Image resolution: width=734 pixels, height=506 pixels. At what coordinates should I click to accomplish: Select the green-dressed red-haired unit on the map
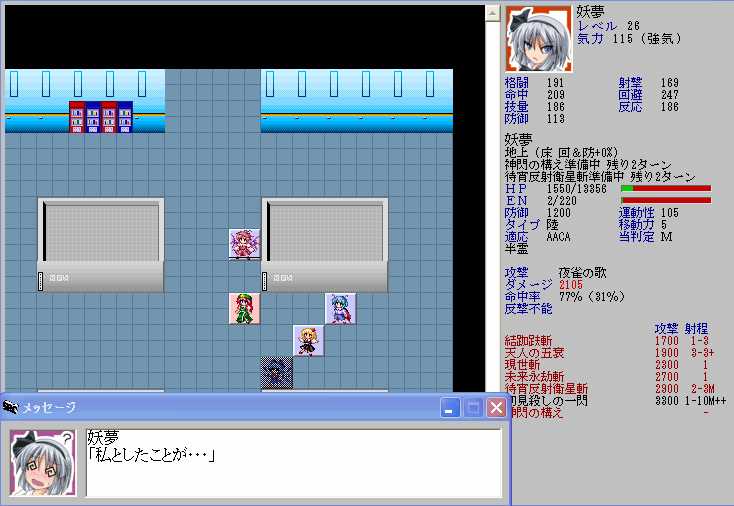(x=244, y=308)
